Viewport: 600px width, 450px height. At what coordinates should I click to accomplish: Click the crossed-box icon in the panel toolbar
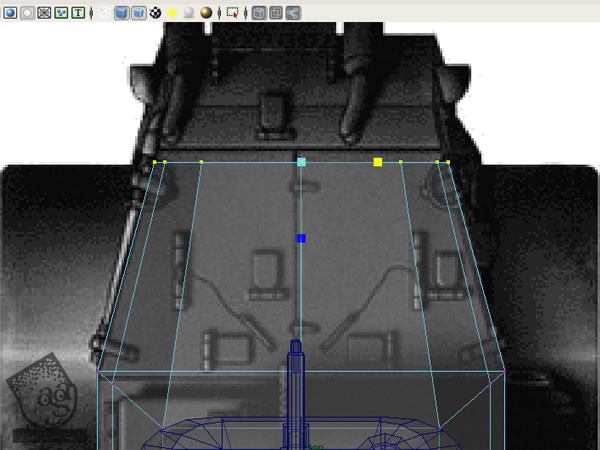pyautogui.click(x=44, y=12)
